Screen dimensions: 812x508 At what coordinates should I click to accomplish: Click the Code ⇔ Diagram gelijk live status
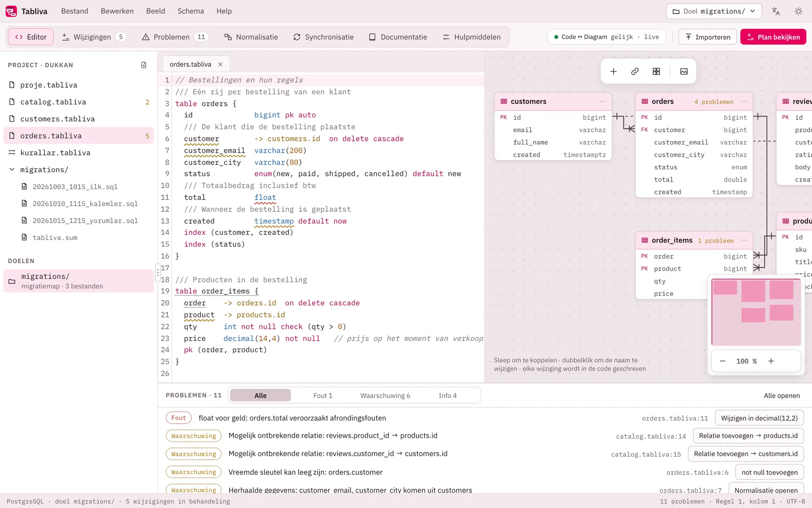coord(607,37)
